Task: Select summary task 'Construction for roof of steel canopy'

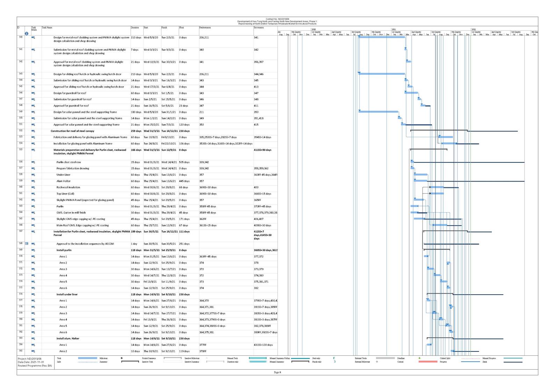Action: tap(72, 131)
